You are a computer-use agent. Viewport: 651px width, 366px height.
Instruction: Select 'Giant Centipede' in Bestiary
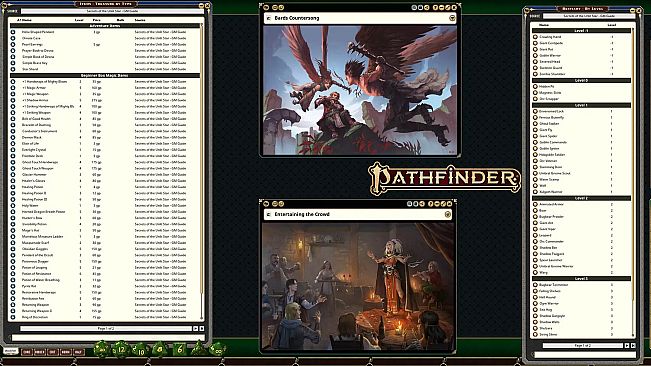click(x=581, y=43)
